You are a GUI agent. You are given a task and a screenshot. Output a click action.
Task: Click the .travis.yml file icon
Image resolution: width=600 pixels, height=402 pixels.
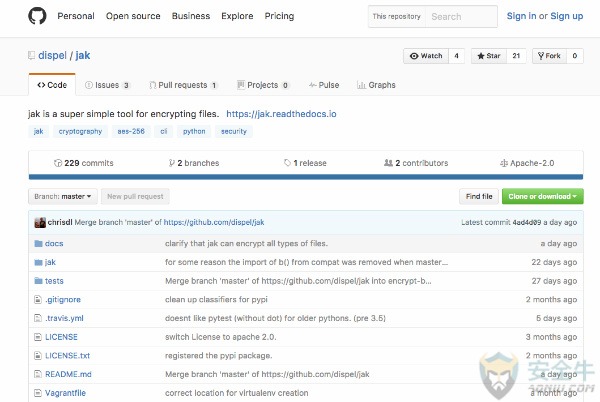point(38,318)
